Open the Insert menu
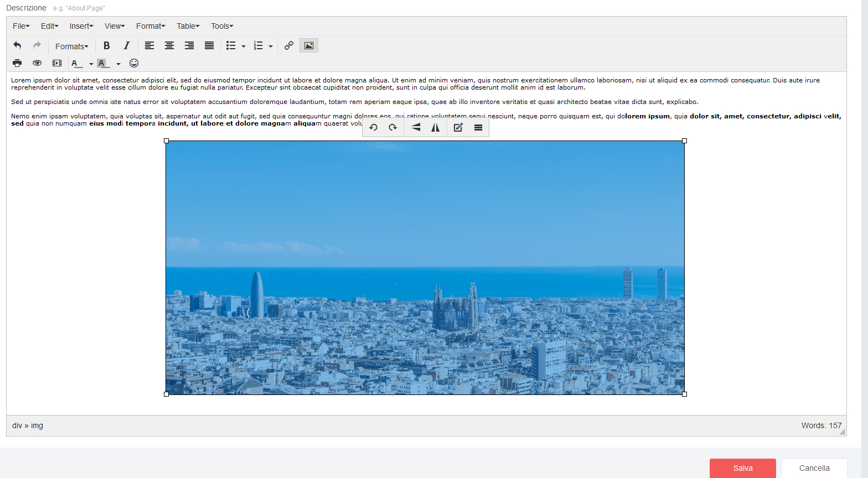This screenshot has width=868, height=478. click(x=81, y=26)
